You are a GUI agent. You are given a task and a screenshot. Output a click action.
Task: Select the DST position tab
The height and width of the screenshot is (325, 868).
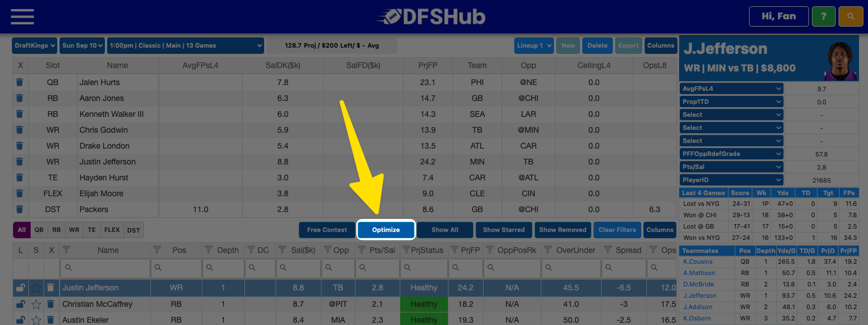(x=133, y=230)
